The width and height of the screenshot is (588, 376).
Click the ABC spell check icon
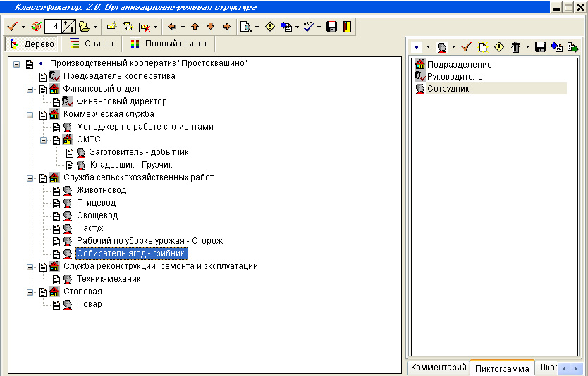tap(308, 27)
